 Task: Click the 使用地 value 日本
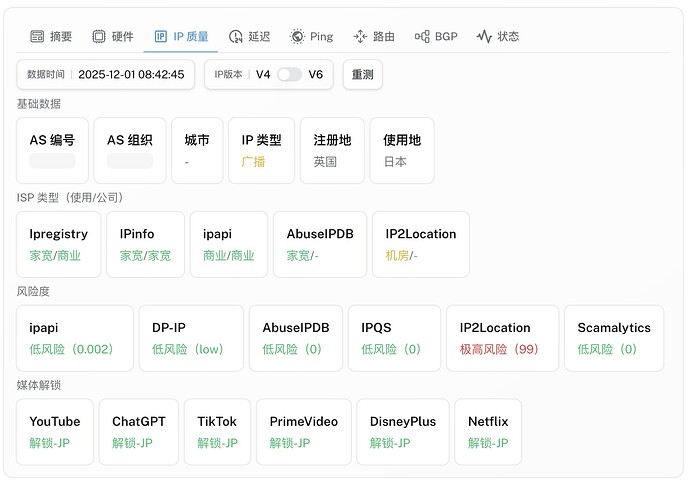395,162
